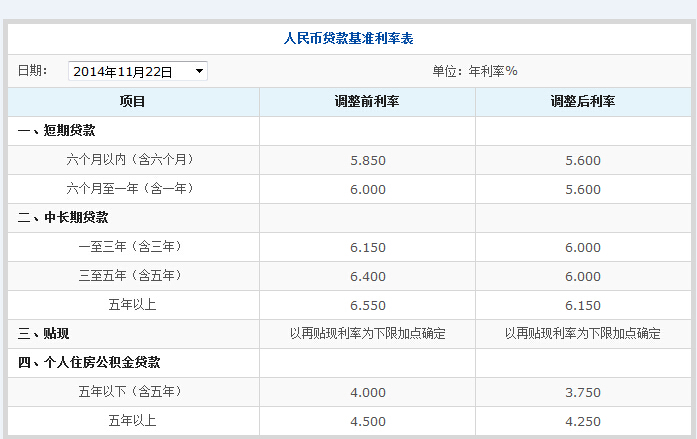Click the 一至三年（含三年） row label
697x439 pixels.
click(x=131, y=247)
